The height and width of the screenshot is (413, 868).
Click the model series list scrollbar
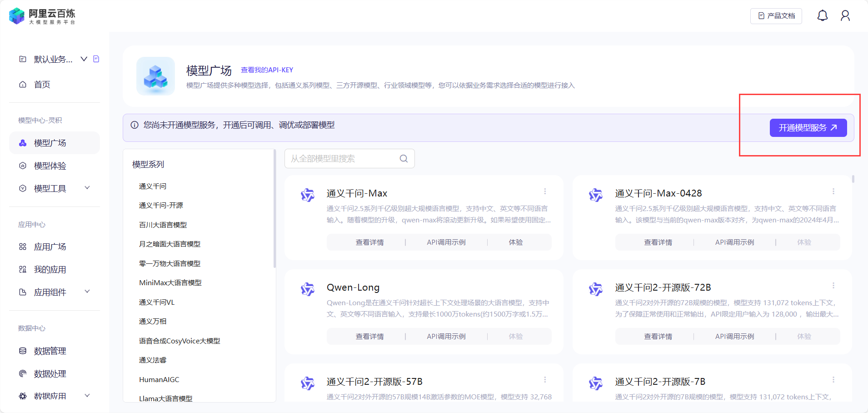tap(274, 208)
